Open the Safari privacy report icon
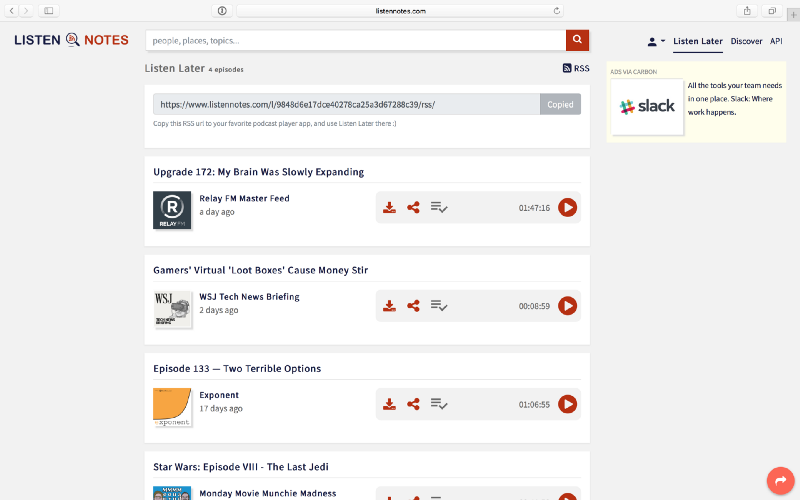Viewport: 800px width, 500px height. point(222,11)
